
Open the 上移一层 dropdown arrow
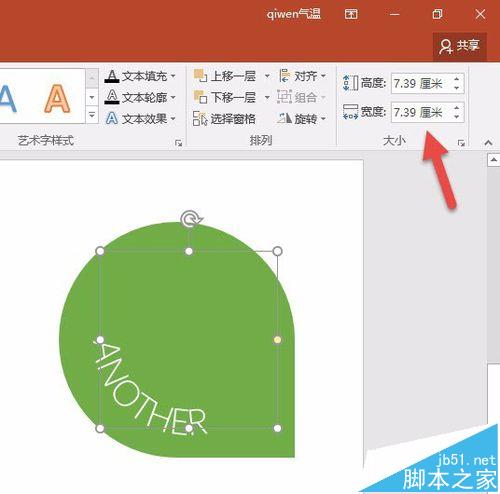coord(267,76)
